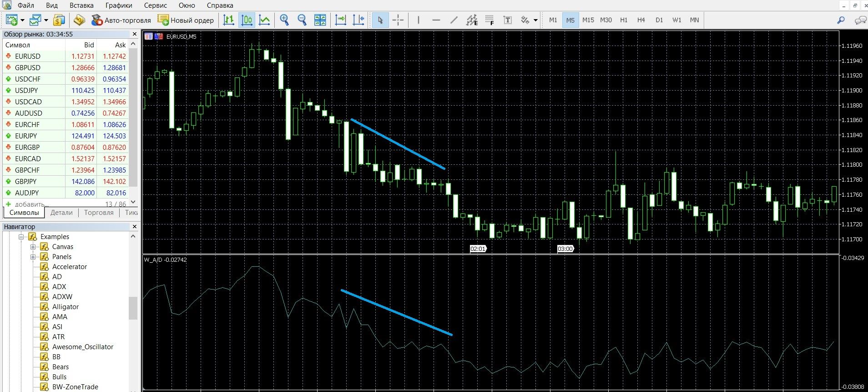Switch timeframe to M15
The image size is (868, 392).
tap(588, 20)
